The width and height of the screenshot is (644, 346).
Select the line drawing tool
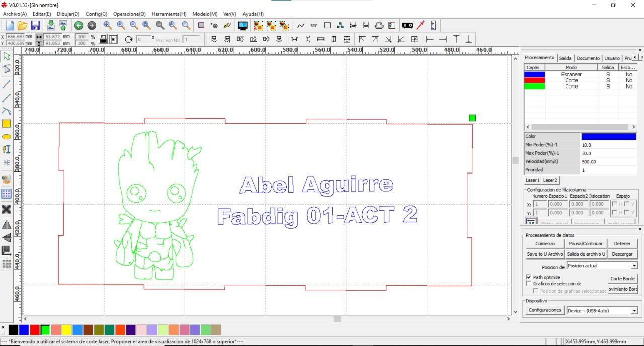click(7, 83)
